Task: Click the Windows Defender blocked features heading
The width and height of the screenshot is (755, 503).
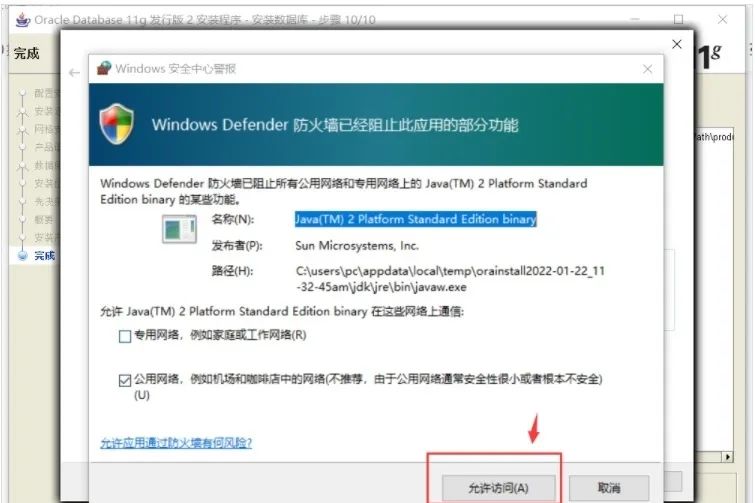Action: click(335, 125)
